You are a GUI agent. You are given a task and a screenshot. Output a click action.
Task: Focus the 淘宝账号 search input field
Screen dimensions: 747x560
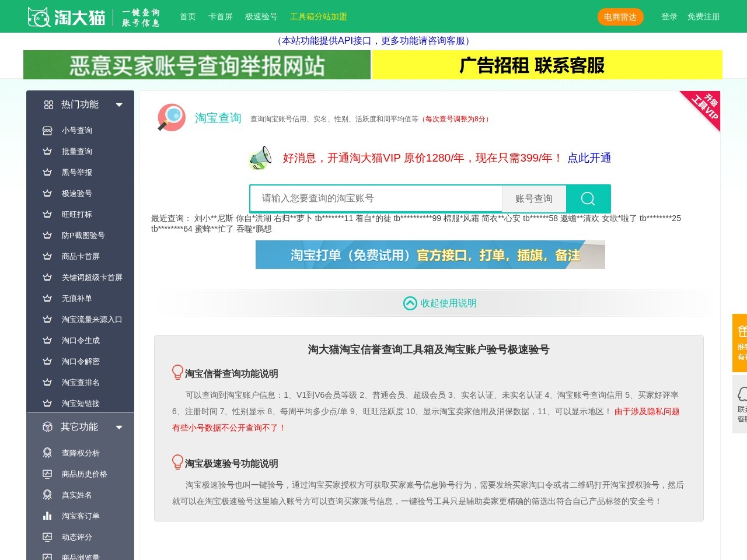coord(376,199)
